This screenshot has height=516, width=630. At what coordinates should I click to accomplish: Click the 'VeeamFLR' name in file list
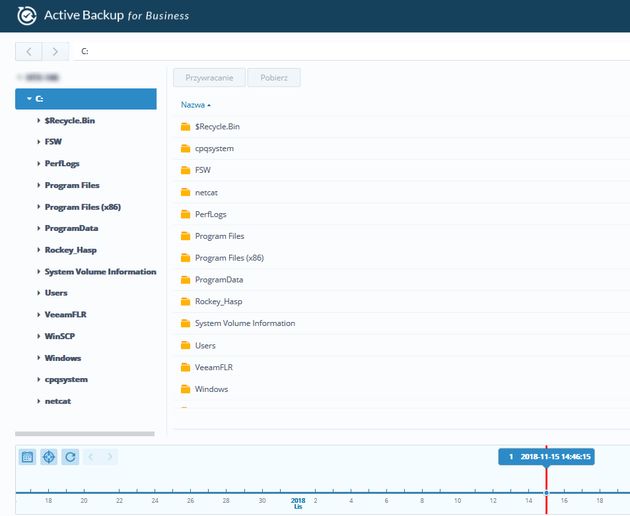click(214, 367)
